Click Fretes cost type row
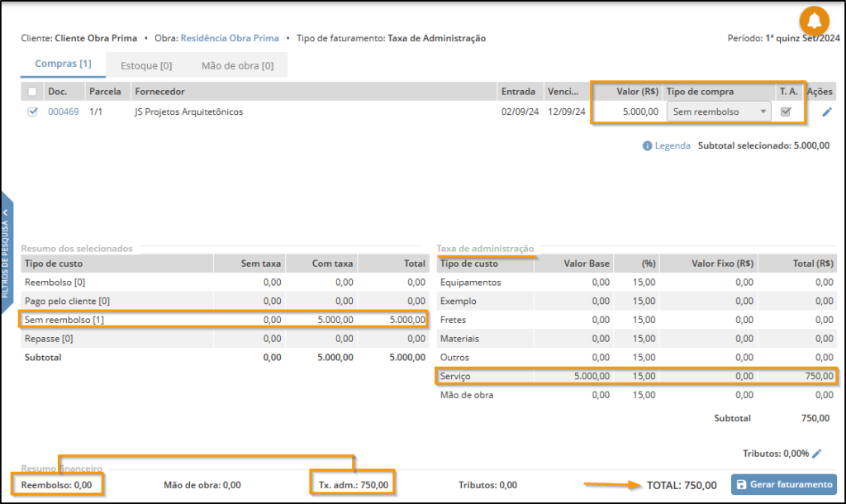846x504 pixels. pos(637,320)
